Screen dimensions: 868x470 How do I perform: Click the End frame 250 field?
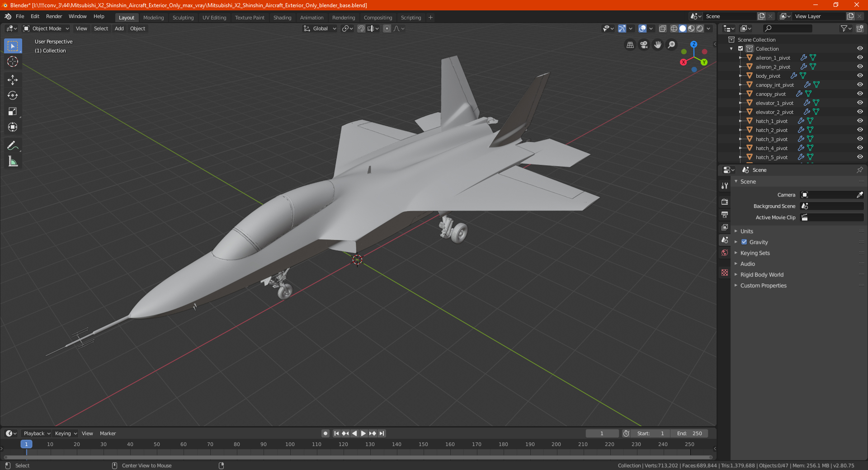[x=689, y=433]
